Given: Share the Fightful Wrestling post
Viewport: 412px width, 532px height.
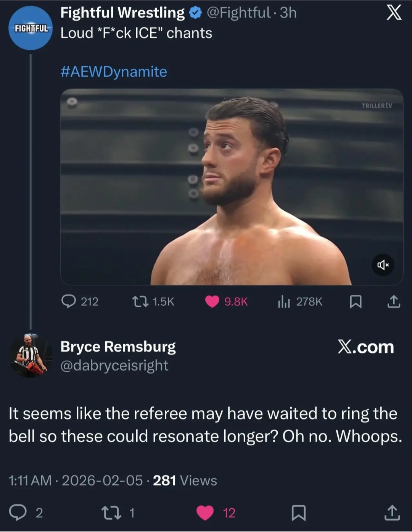Looking at the screenshot, I should click(394, 301).
